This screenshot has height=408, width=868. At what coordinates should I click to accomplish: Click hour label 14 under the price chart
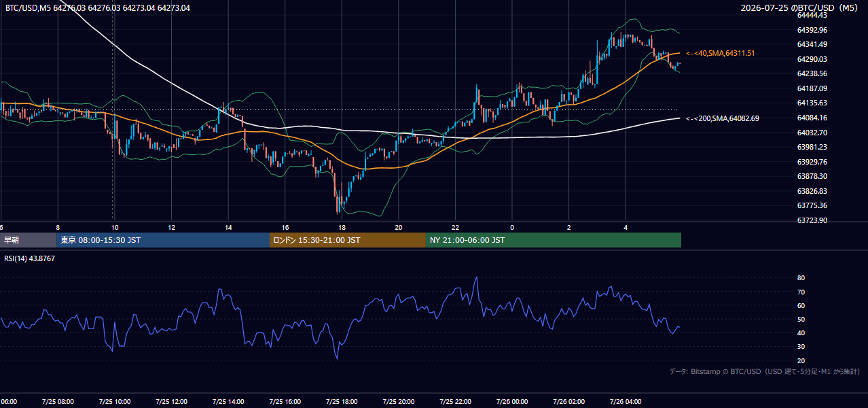pyautogui.click(x=228, y=228)
